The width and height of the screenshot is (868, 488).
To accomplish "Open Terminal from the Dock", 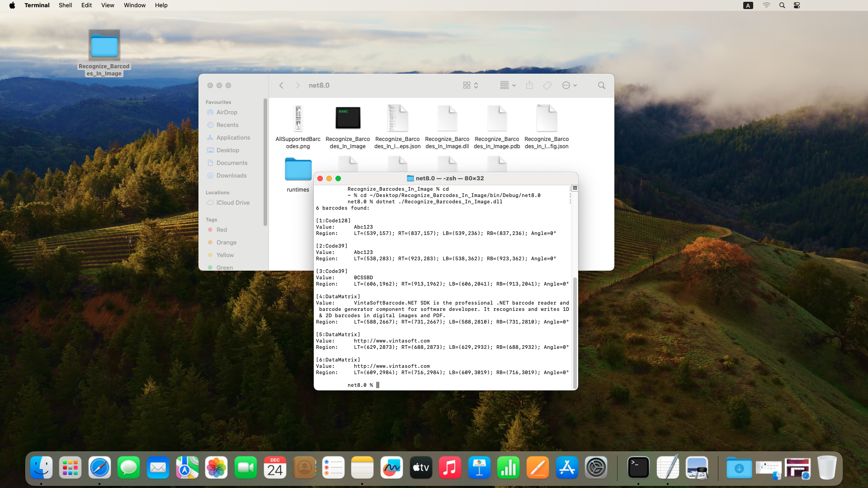I will tap(638, 468).
